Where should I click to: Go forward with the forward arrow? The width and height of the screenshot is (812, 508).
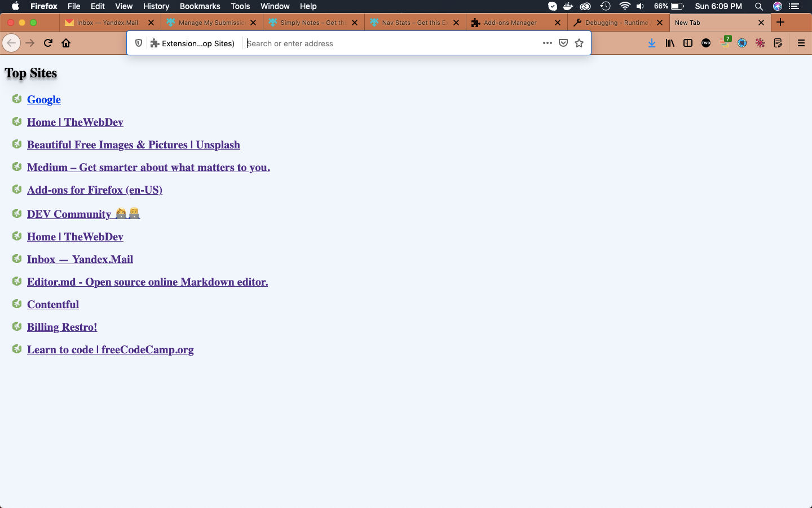click(30, 43)
